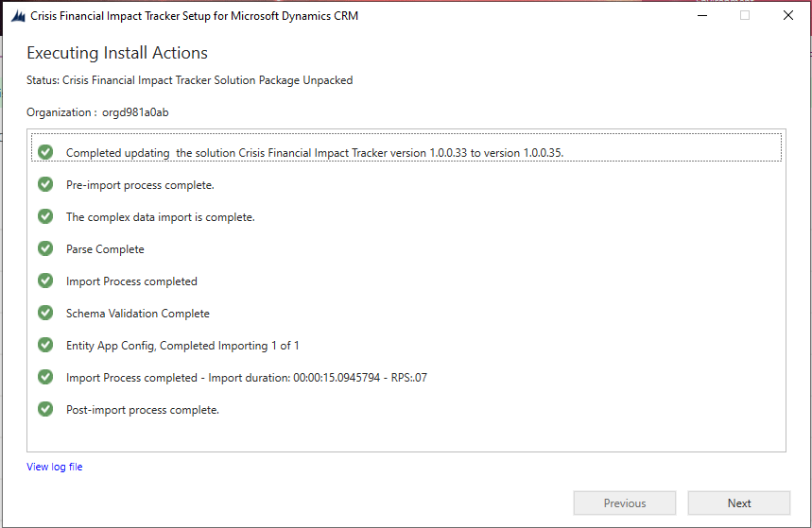Screen dimensions: 812x528
Task: Click the Previous button
Action: pyautogui.click(x=625, y=503)
